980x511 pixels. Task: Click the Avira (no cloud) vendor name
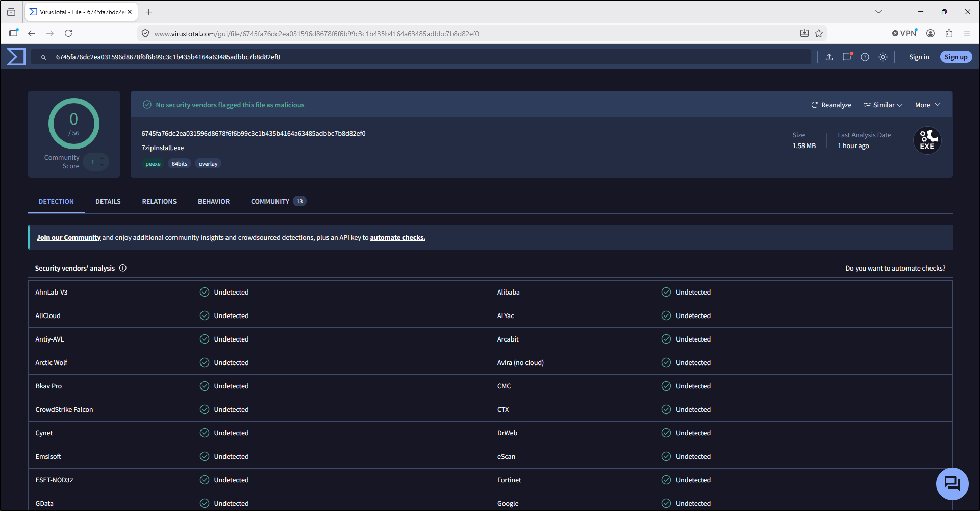point(520,362)
